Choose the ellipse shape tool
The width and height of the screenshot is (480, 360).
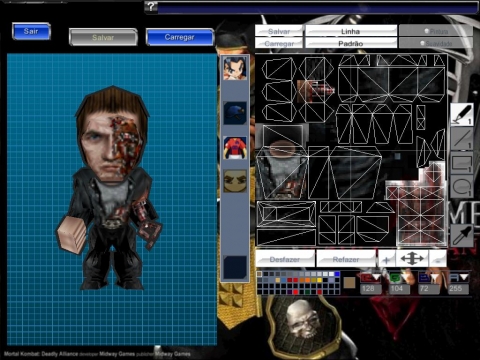[x=462, y=186]
